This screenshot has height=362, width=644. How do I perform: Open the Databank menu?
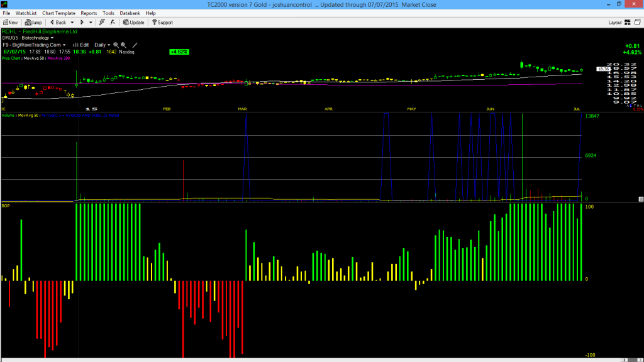pyautogui.click(x=130, y=13)
